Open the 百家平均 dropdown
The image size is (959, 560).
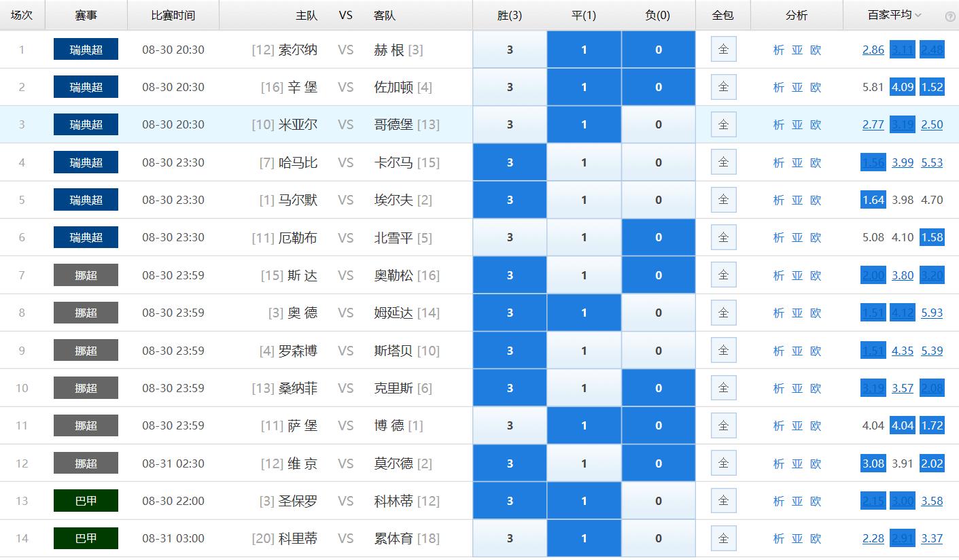click(894, 15)
